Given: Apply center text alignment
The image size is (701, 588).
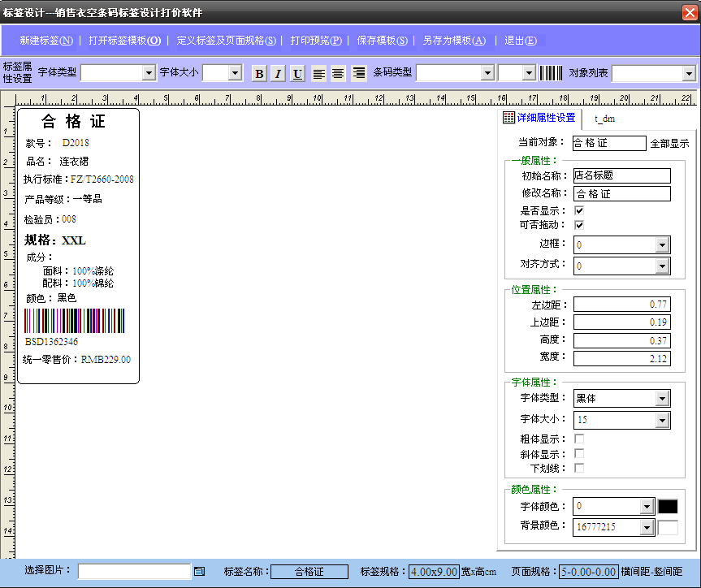Looking at the screenshot, I should (338, 74).
